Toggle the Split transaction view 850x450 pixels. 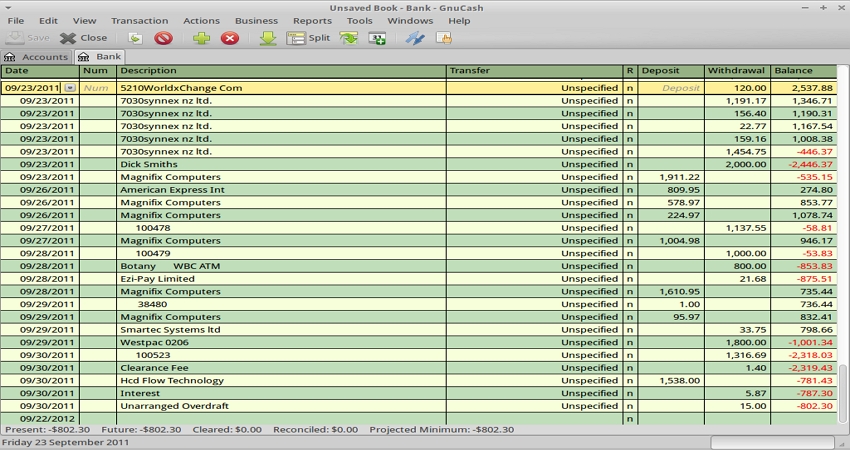coord(308,38)
